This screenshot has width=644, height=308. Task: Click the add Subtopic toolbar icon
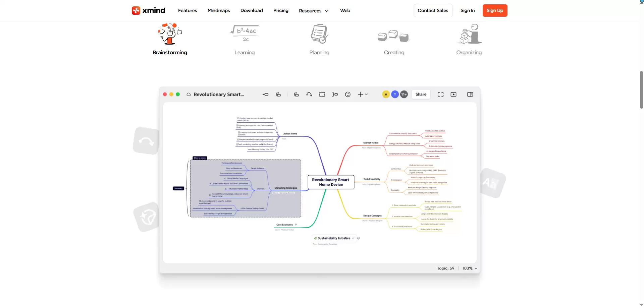278,95
